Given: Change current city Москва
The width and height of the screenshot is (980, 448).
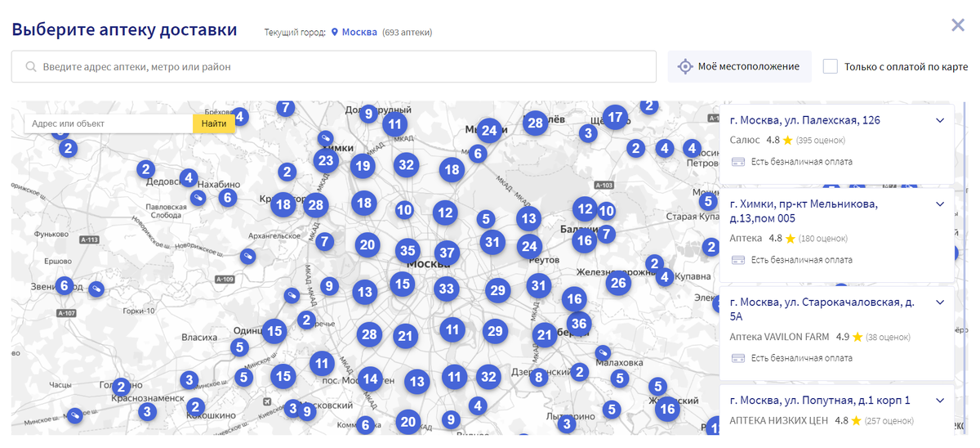Looking at the screenshot, I should pos(359,33).
